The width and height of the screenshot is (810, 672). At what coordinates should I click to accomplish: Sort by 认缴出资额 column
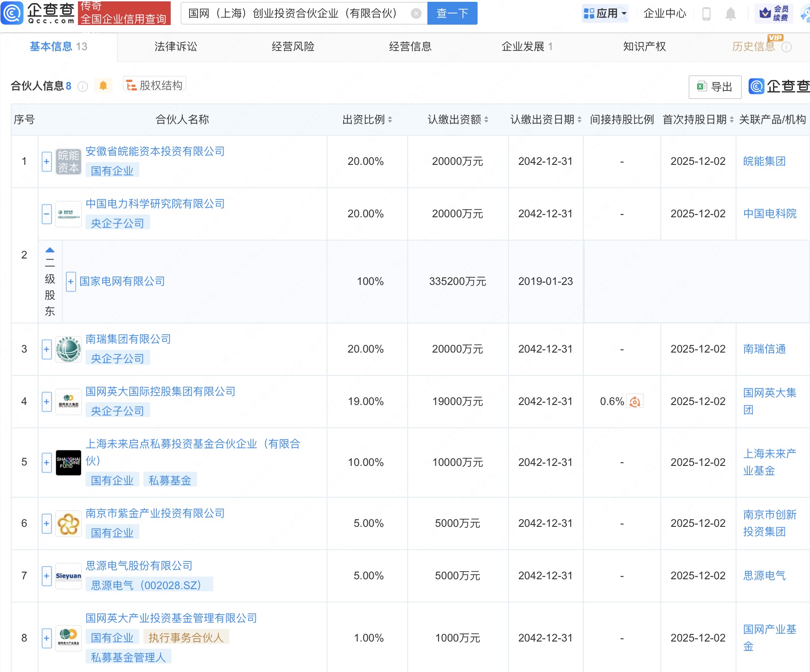[486, 120]
